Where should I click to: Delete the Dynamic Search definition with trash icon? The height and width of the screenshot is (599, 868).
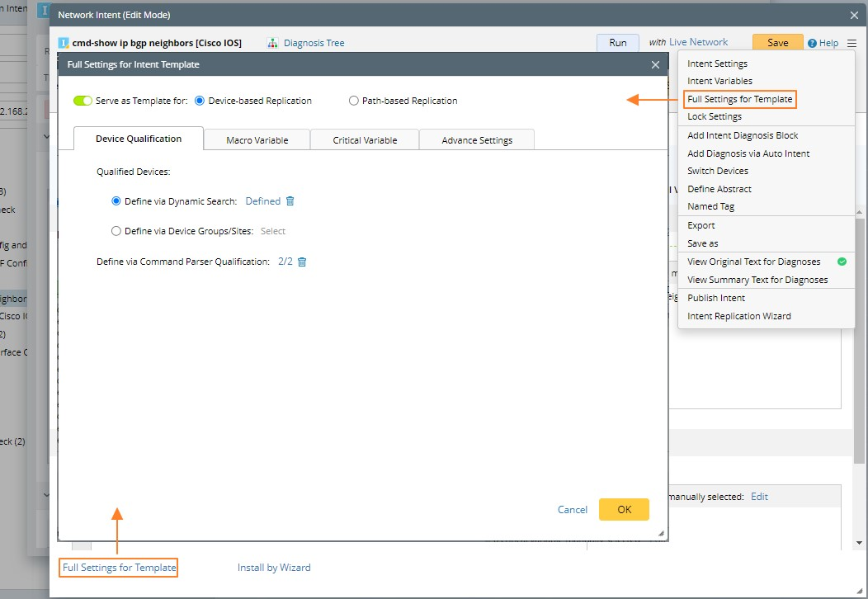(x=290, y=201)
